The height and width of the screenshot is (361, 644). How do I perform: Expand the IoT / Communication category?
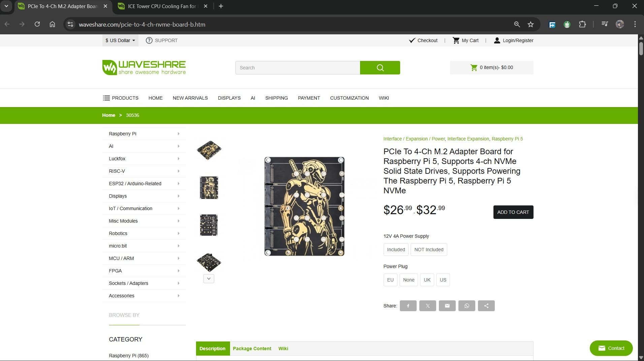[x=144, y=208]
